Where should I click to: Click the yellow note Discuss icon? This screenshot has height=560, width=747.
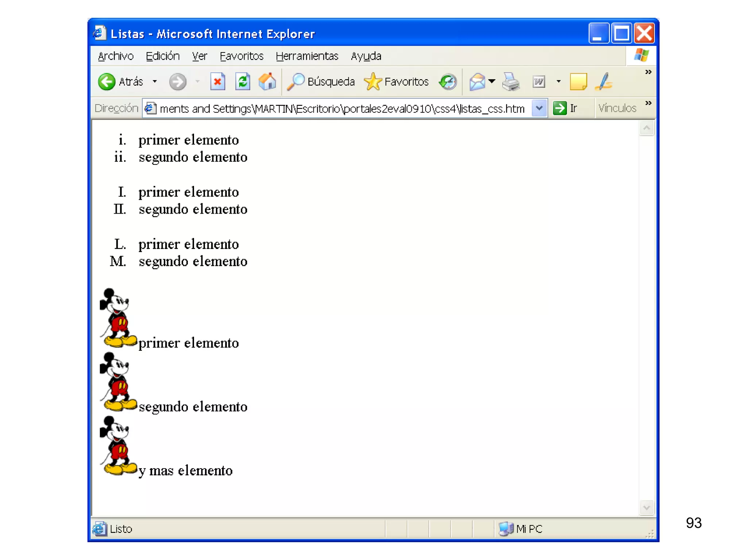(x=578, y=82)
